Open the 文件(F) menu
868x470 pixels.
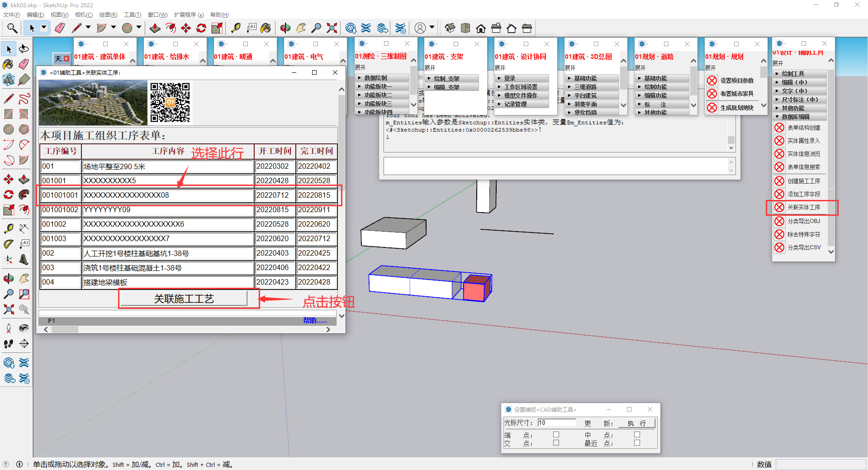[11, 15]
